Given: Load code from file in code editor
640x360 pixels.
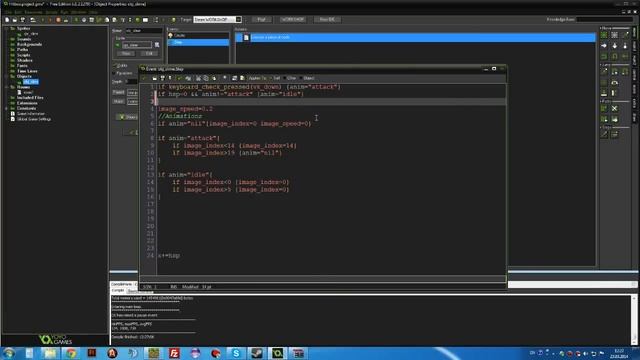Looking at the screenshot, I should point(154,78).
